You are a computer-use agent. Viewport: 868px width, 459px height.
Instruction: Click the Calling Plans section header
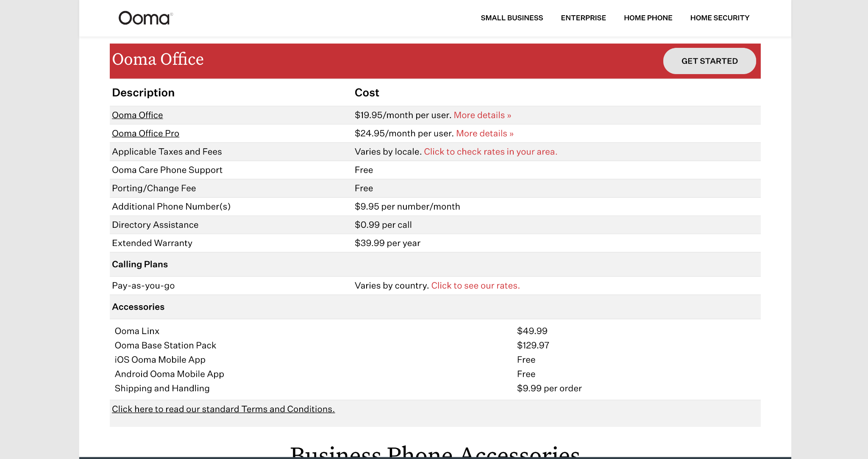pos(140,264)
